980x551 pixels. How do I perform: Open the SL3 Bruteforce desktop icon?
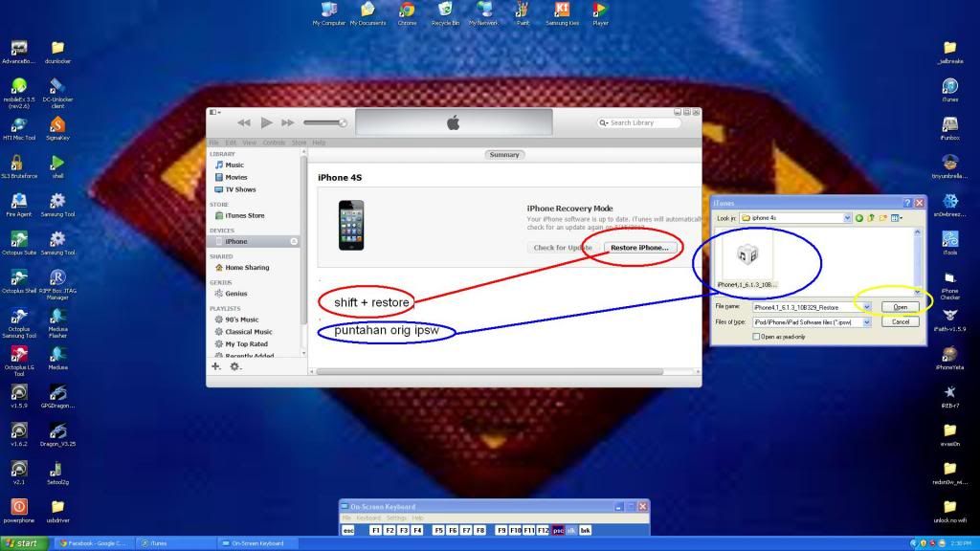[x=19, y=166]
